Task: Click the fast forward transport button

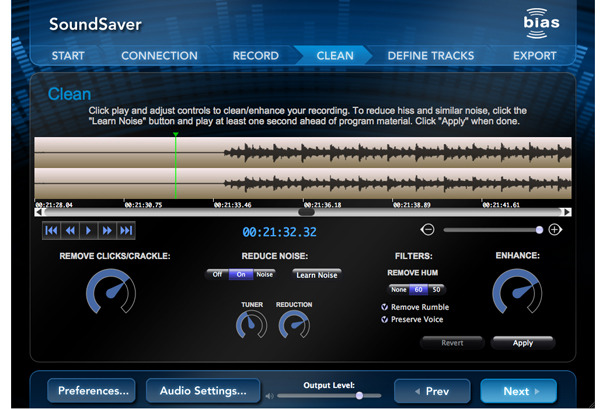Action: click(107, 231)
